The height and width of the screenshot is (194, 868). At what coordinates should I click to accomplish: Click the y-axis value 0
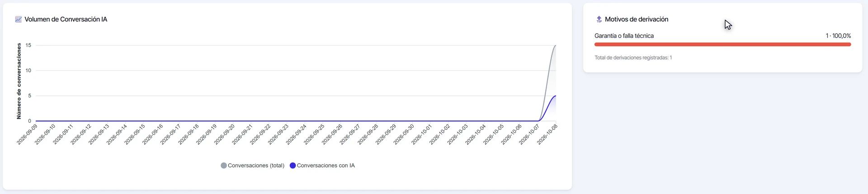tap(30, 121)
